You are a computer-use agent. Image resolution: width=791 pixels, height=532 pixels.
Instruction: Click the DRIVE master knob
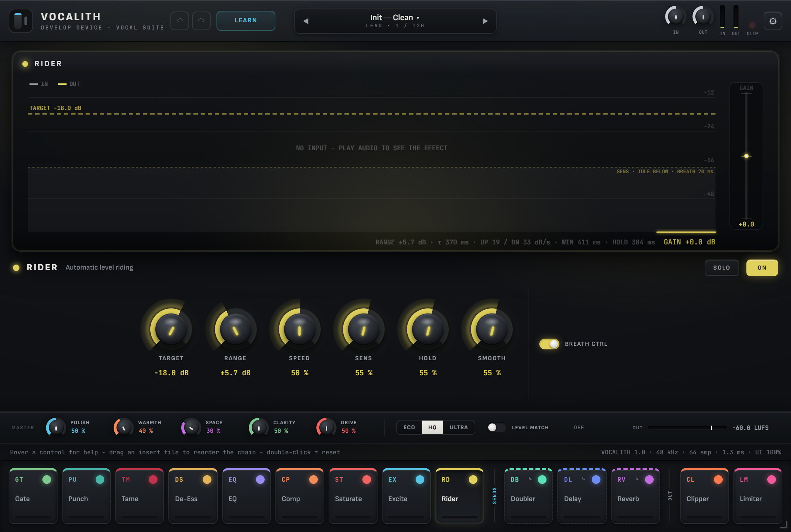point(326,427)
